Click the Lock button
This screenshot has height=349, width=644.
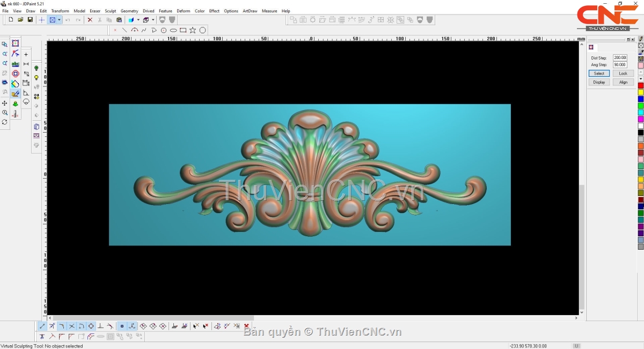coord(623,74)
